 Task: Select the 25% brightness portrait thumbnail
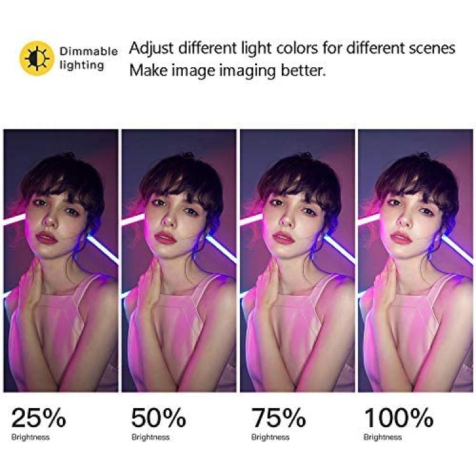61,260
